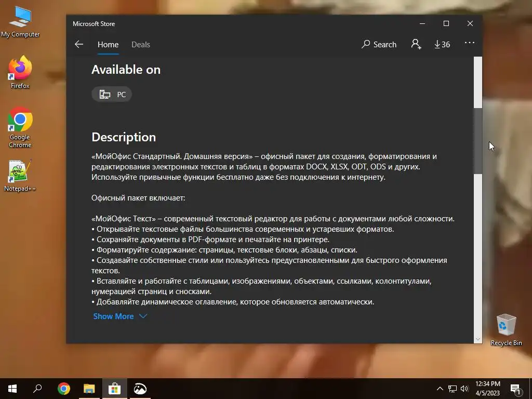Image resolution: width=532 pixels, height=399 pixels.
Task: Maximize the Microsoft Store window
Action: (x=446, y=23)
